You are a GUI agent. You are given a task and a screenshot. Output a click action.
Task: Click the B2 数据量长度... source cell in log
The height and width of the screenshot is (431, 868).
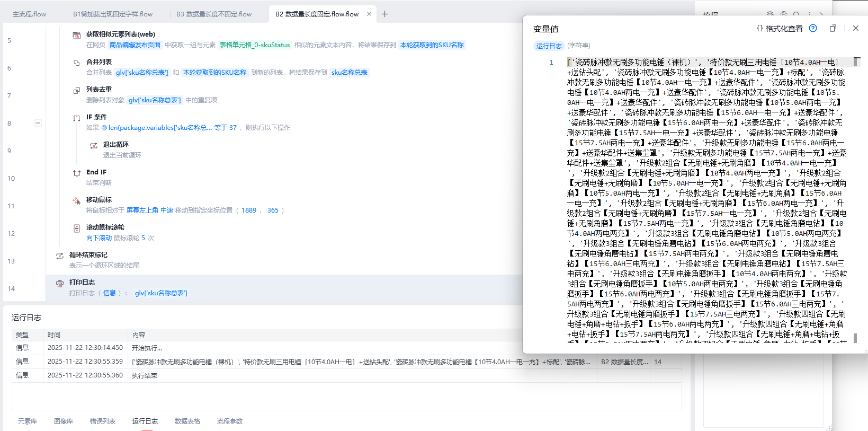click(624, 362)
